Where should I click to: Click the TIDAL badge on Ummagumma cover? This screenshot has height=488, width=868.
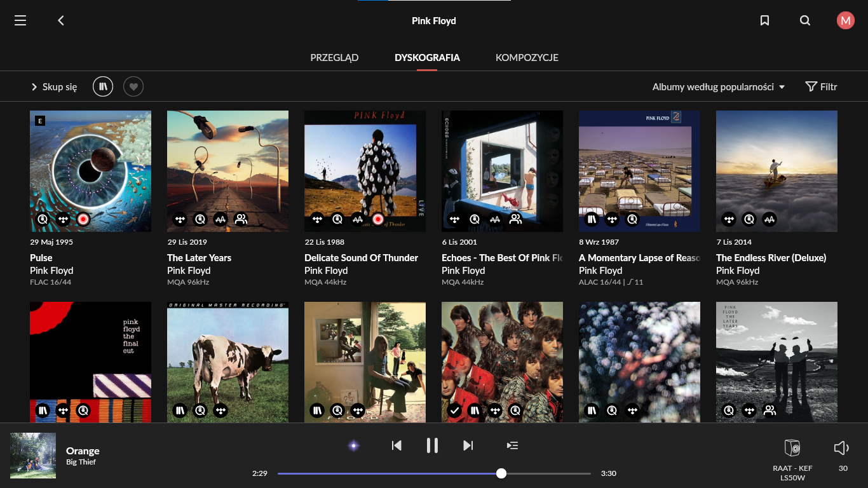pos(358,410)
